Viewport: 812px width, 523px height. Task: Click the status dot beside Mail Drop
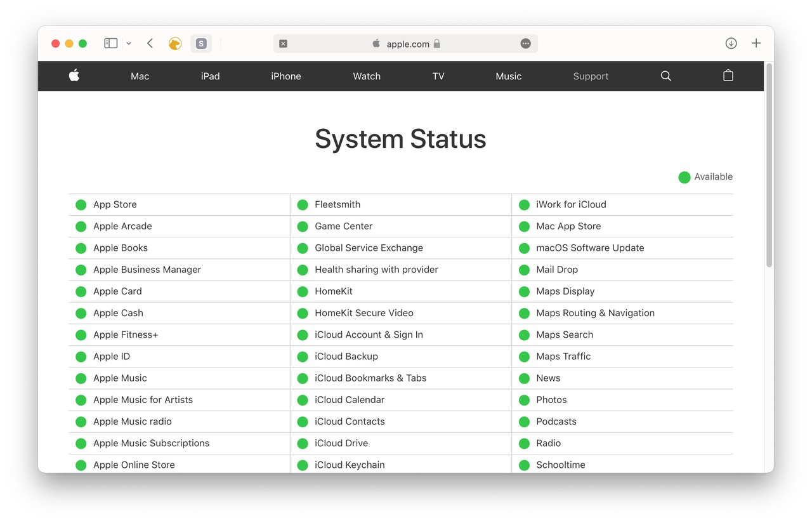524,270
